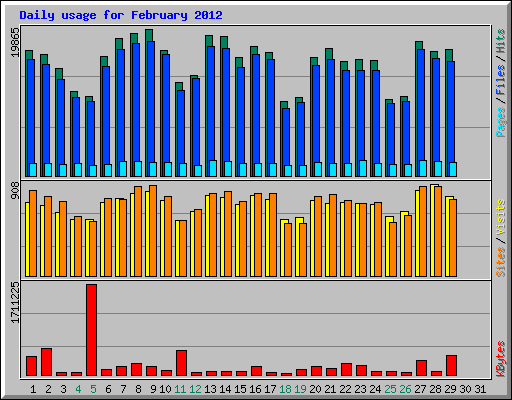Click the day 10 axis label
This screenshot has height=400, width=512.
[165, 389]
